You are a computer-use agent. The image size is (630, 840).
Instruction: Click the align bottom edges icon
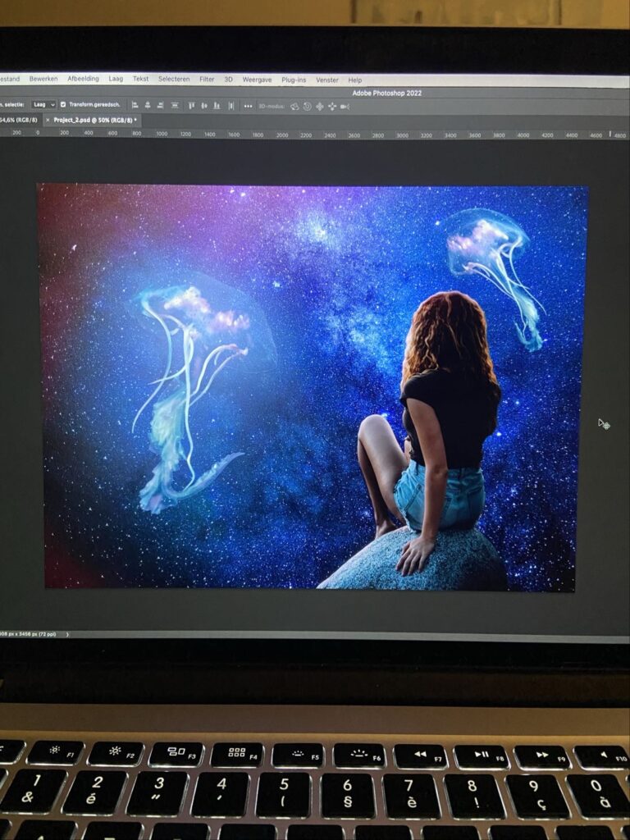[217, 106]
